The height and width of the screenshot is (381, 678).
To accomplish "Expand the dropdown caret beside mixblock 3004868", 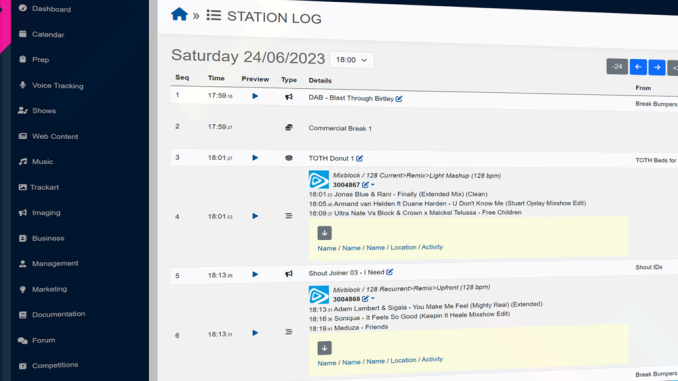I will point(373,298).
